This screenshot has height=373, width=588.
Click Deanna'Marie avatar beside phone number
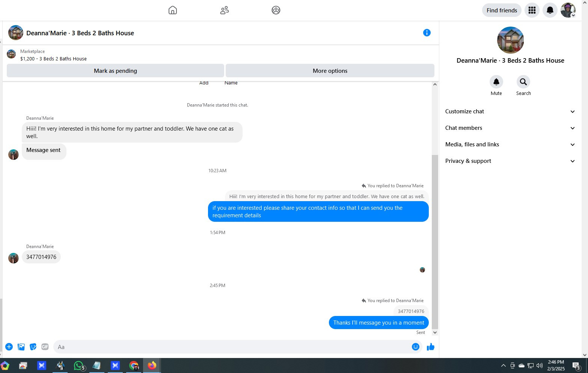pos(14,258)
